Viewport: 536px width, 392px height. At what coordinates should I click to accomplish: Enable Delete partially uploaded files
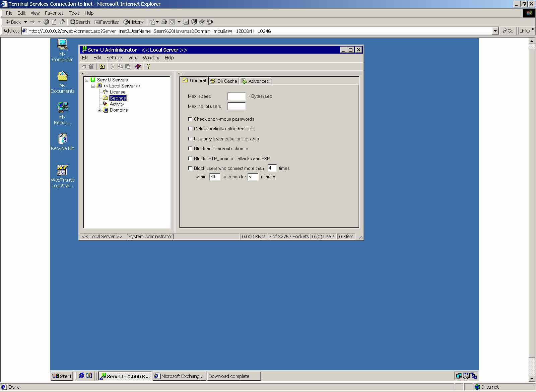point(190,129)
